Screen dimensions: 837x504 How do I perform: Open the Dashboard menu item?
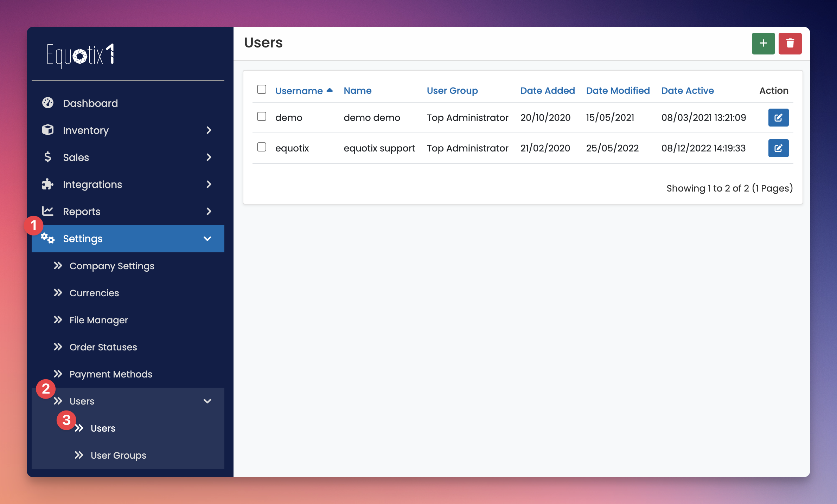(x=128, y=103)
